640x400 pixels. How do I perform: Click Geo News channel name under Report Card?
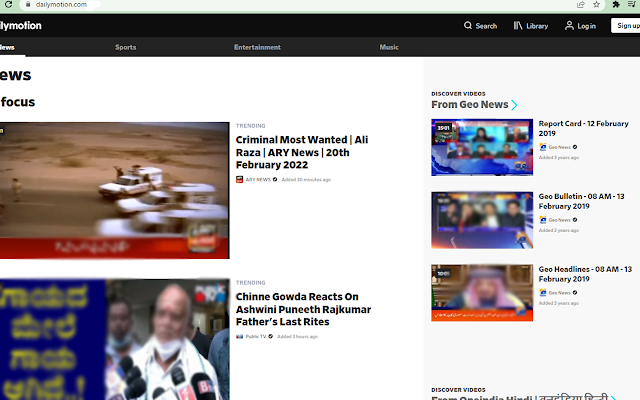(x=560, y=147)
